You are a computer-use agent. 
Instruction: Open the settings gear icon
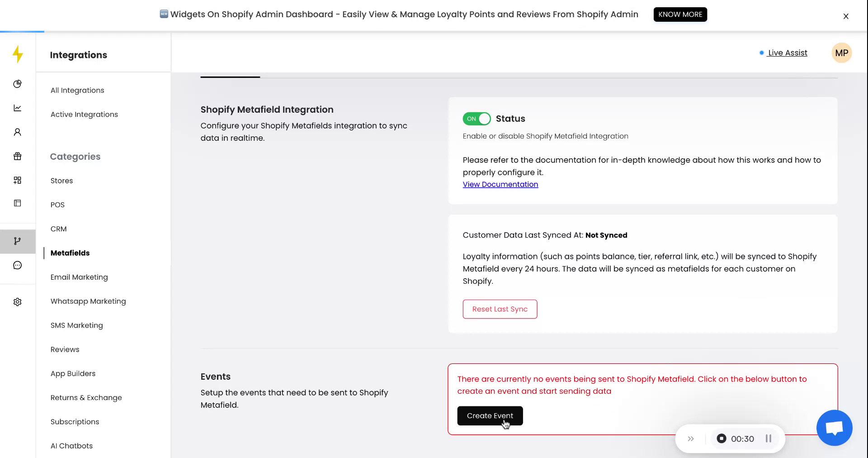[x=18, y=302]
